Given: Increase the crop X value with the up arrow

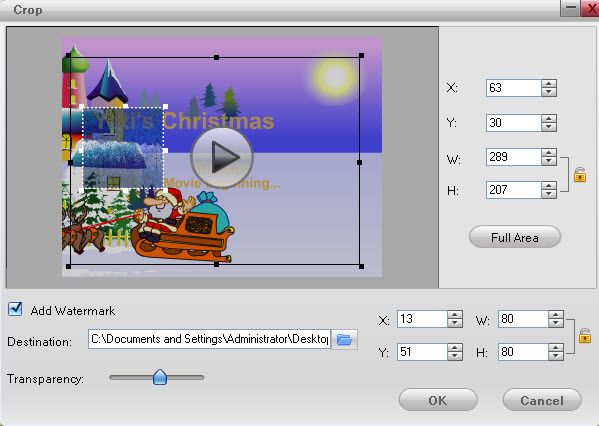Looking at the screenshot, I should pyautogui.click(x=549, y=84).
